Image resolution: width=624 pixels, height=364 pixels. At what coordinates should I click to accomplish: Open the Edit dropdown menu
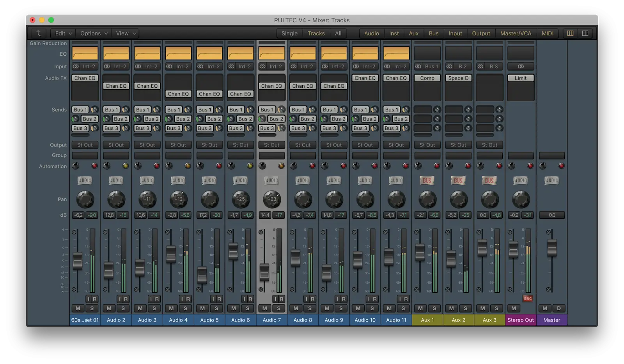click(63, 33)
